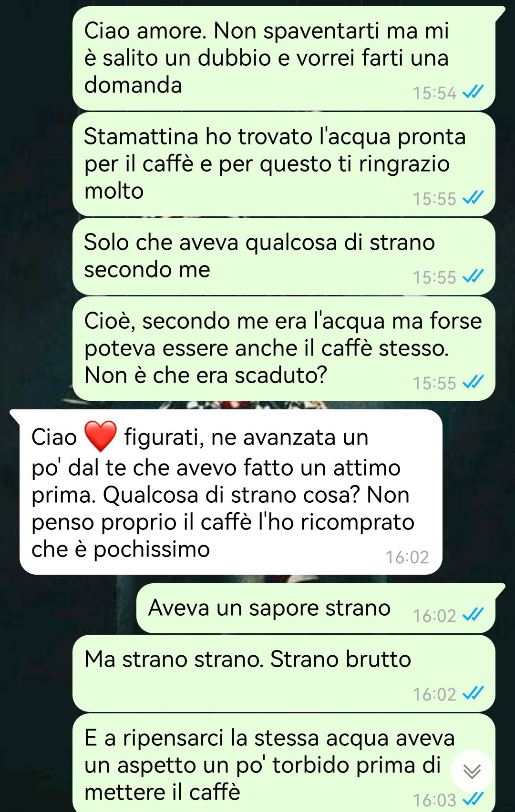Tap the red heart emoji in received message
This screenshot has width=515, height=812.
point(100,436)
